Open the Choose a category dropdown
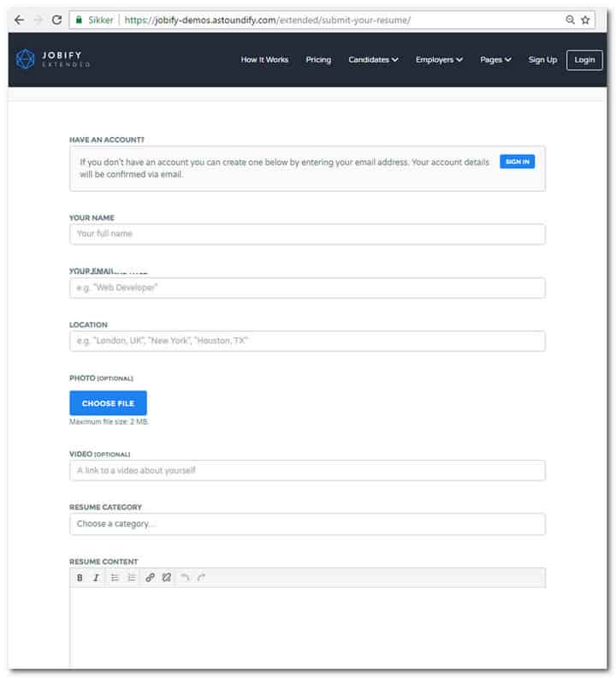616x678 pixels. pos(307,524)
